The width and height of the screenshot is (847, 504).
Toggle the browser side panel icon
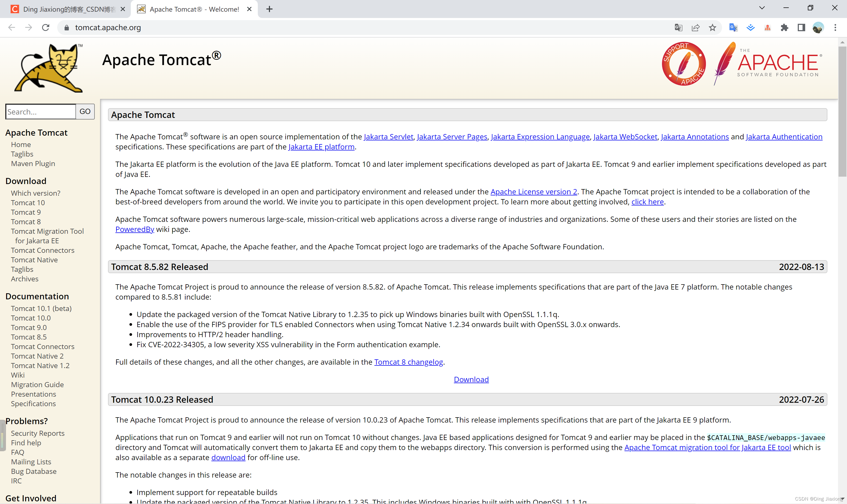(x=801, y=28)
